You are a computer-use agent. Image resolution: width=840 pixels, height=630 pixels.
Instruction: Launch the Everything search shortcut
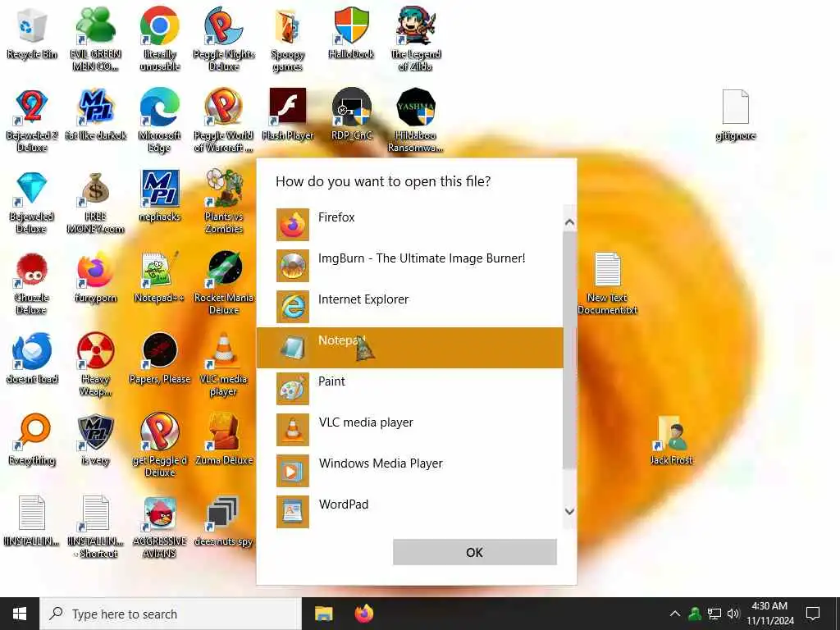[x=32, y=440]
